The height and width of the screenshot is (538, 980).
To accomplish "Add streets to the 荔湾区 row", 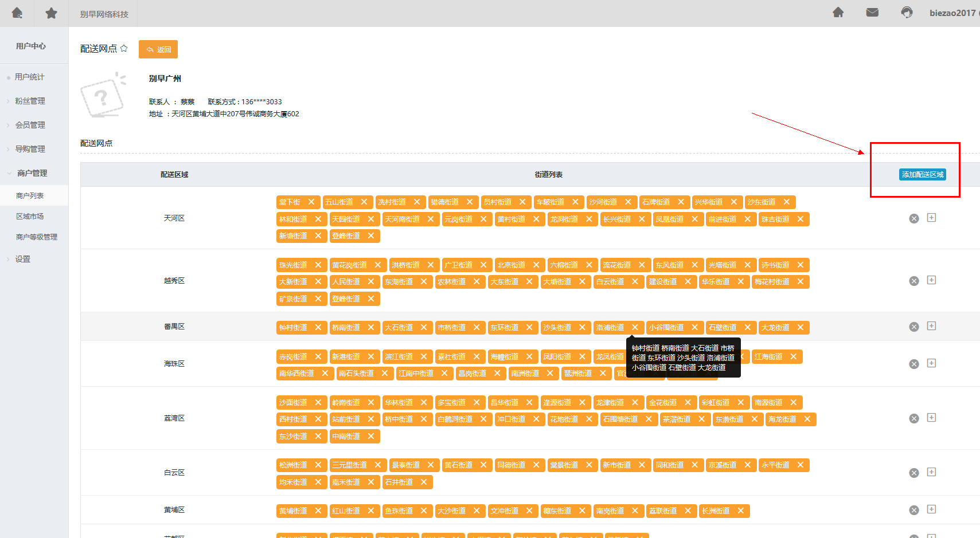I will tap(931, 418).
